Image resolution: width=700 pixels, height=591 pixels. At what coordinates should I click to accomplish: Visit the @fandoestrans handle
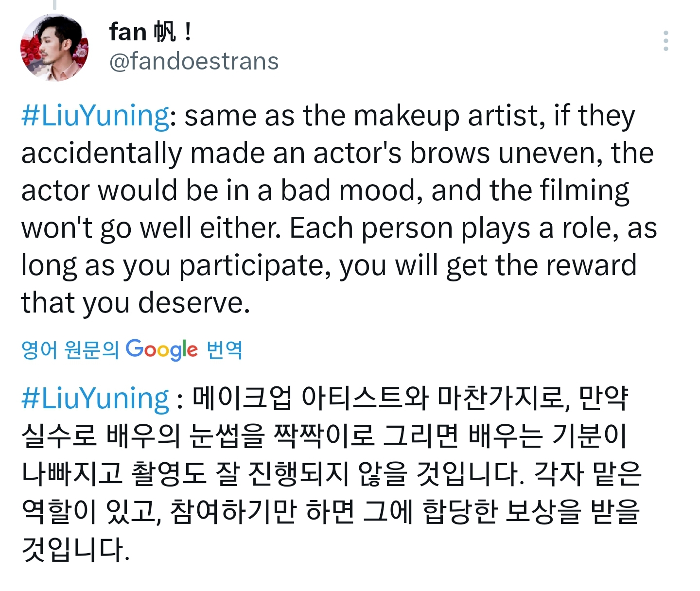tap(194, 61)
